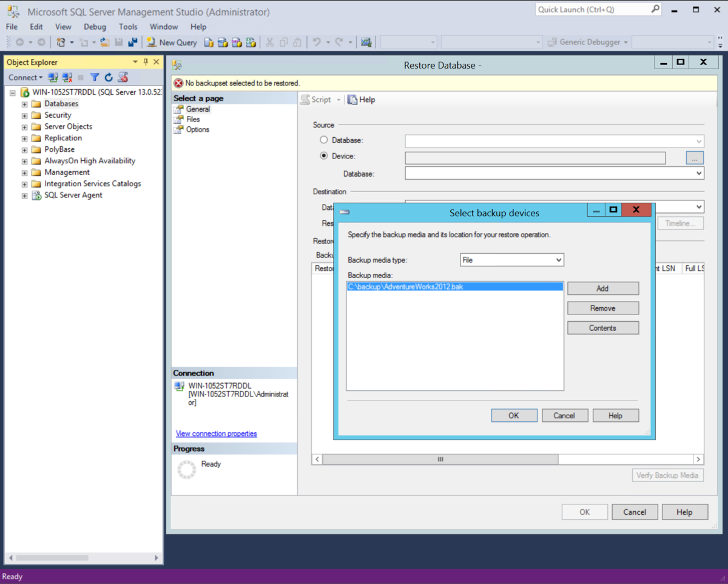Pin the Object Explorer panel
Screen dimensions: 728x584
tap(146, 62)
